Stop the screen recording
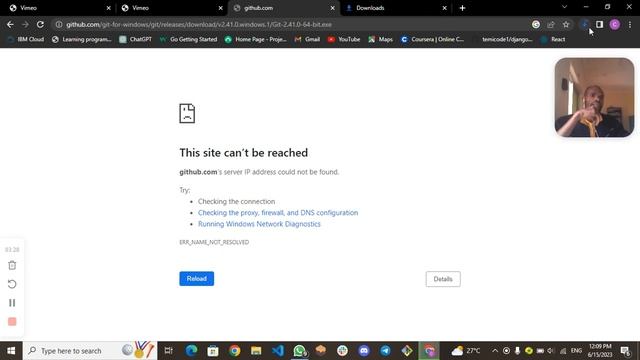Image resolution: width=640 pixels, height=360 pixels. point(12,322)
